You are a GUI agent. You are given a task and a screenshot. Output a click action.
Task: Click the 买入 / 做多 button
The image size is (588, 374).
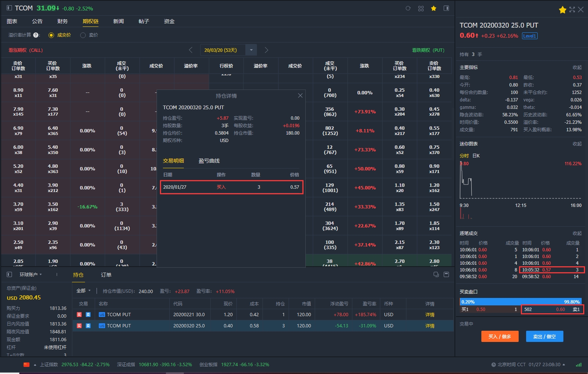[x=500, y=336]
